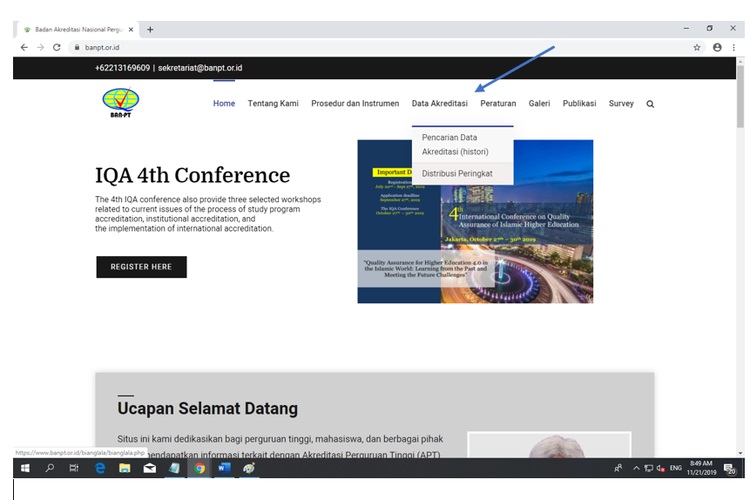Reload the page with the refresh icon

coord(56,47)
